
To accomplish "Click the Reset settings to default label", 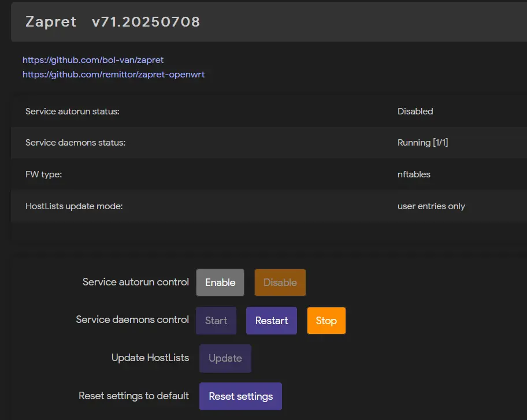I will [133, 396].
